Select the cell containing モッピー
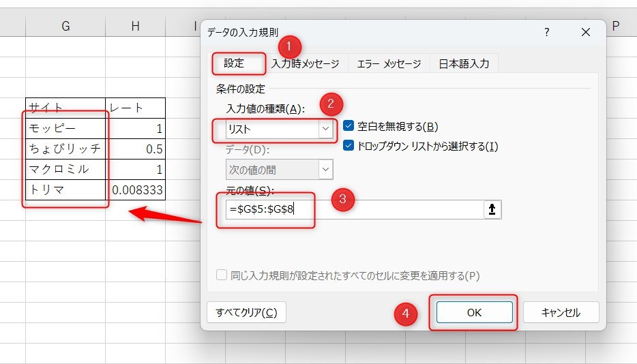This screenshot has width=637, height=364. point(65,128)
